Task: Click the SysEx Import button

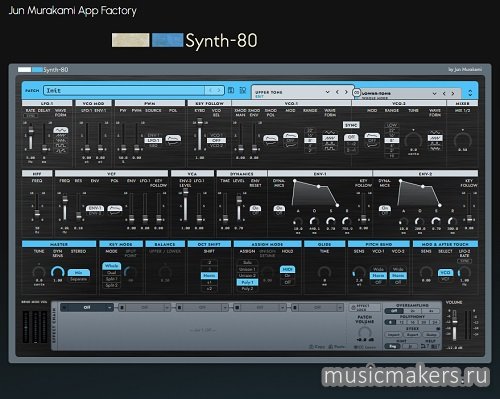Action: [394, 334]
